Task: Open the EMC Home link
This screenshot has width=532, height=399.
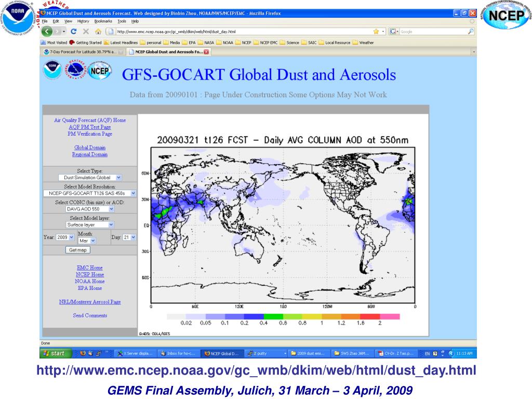Action: pos(89,268)
